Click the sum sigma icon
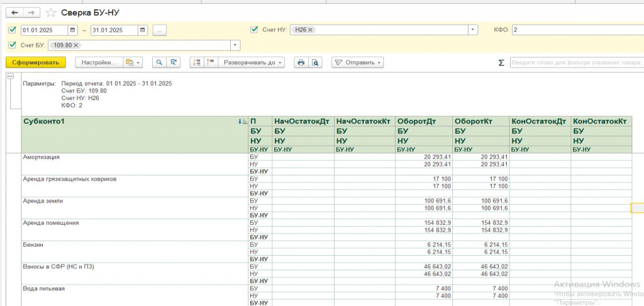644x306 pixels. tap(501, 63)
